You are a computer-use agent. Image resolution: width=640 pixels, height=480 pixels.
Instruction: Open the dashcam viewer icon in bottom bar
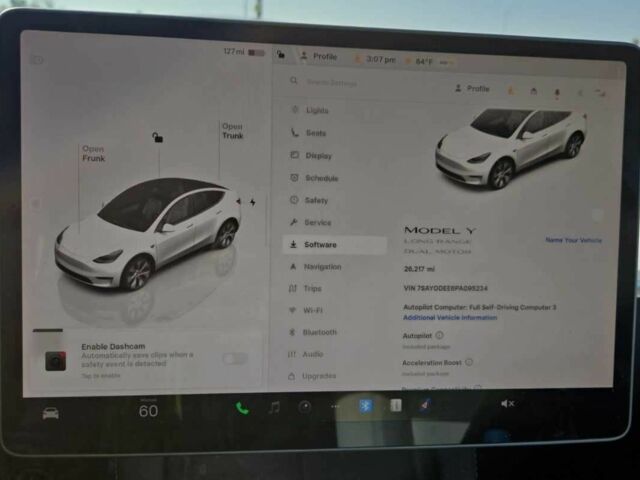[305, 407]
